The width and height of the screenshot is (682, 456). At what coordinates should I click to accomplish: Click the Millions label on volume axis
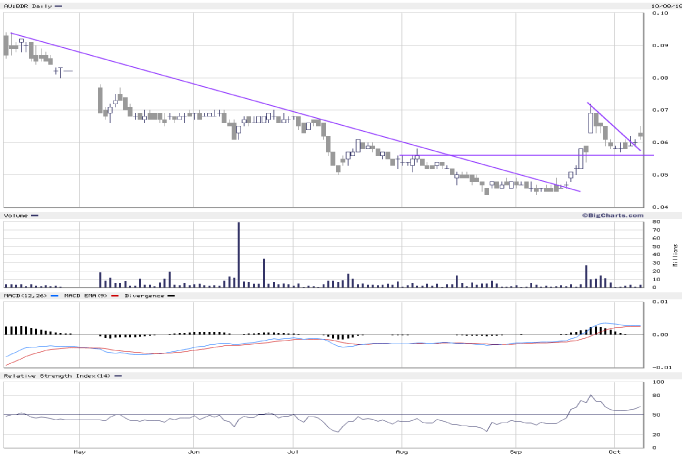676,255
